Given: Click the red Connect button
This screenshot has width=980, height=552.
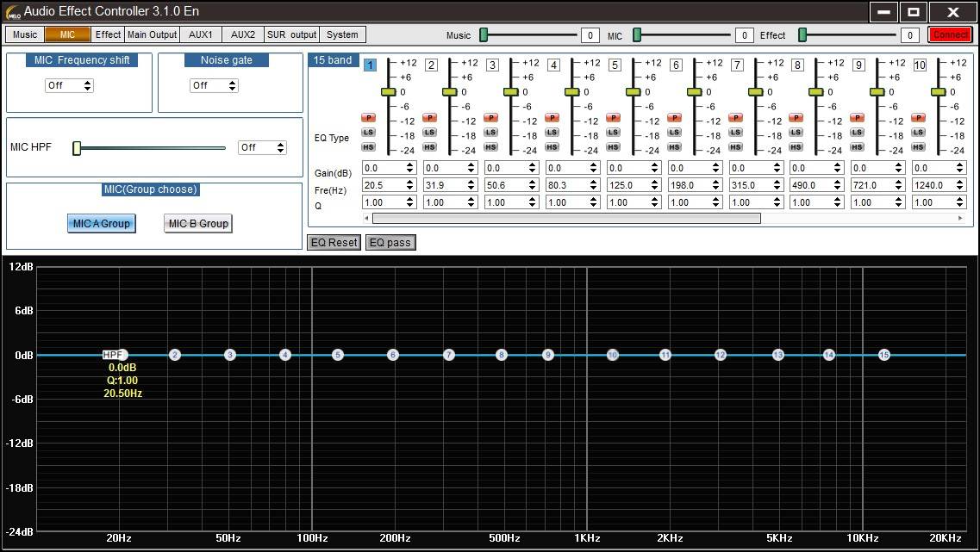Looking at the screenshot, I should point(951,35).
